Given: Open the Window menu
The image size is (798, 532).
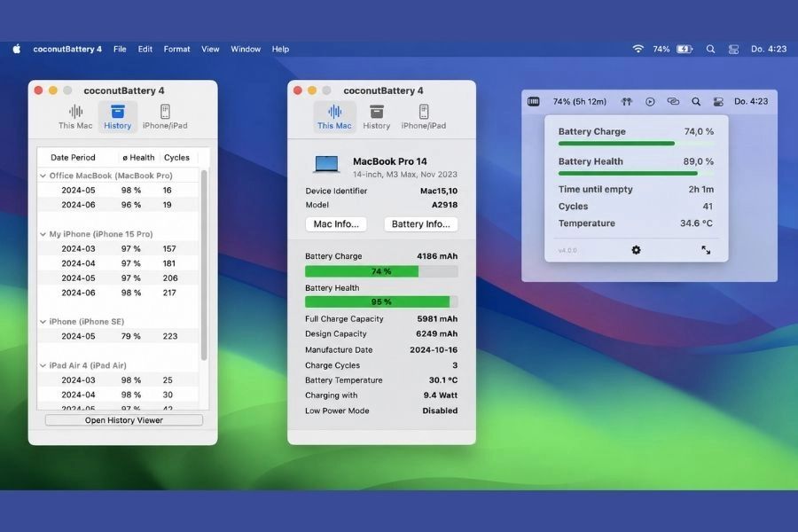Looking at the screenshot, I should tap(246, 49).
